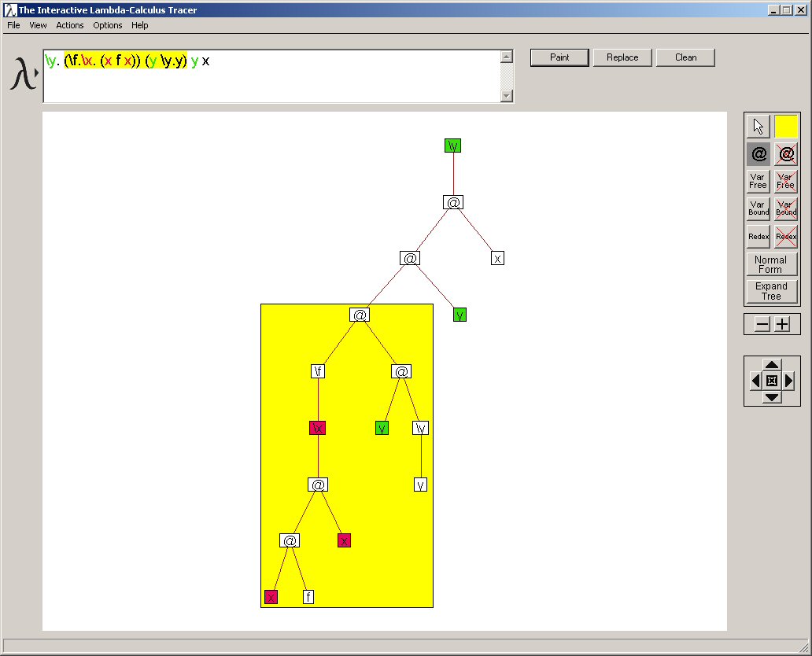Open the Options menu
The height and width of the screenshot is (656, 812).
click(x=108, y=25)
